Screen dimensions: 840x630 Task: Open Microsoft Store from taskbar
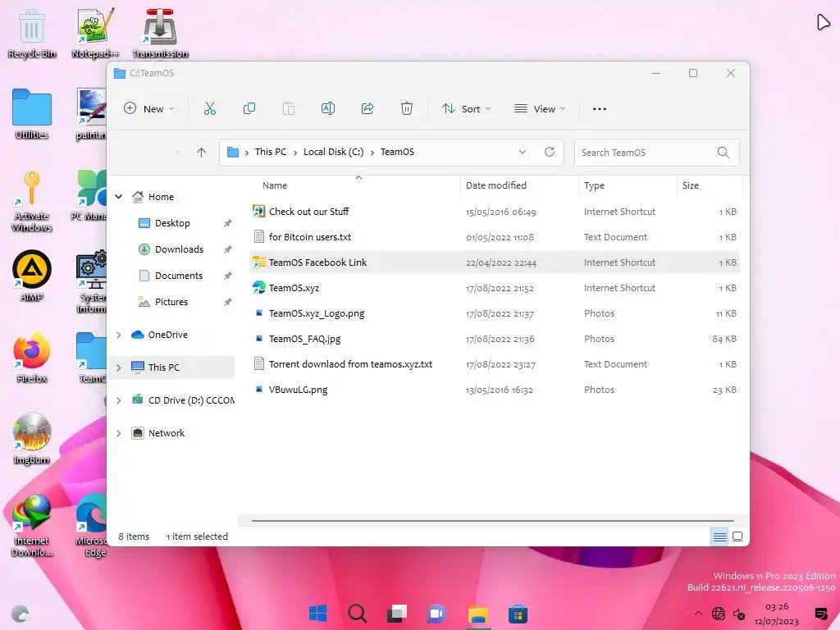click(518, 614)
